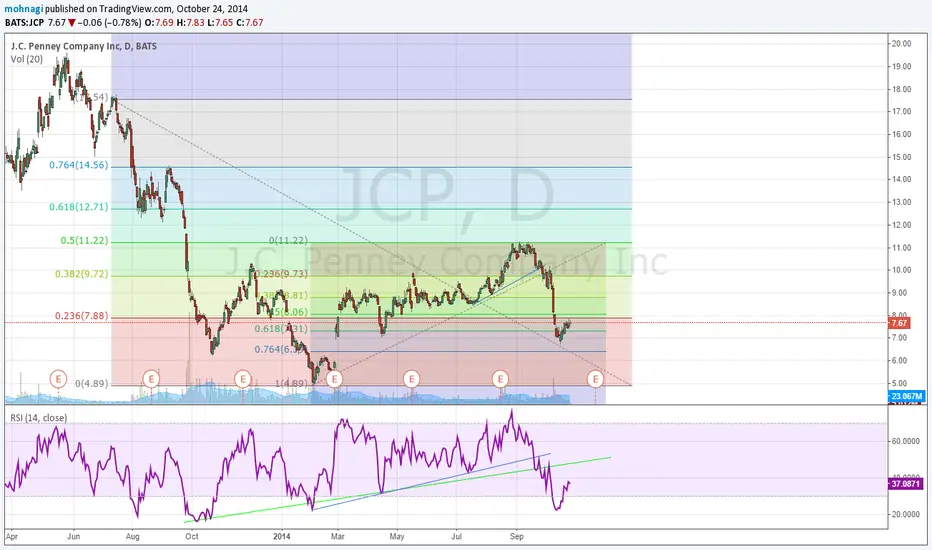Click the E earnings marker between Jul and Sep

[500, 378]
